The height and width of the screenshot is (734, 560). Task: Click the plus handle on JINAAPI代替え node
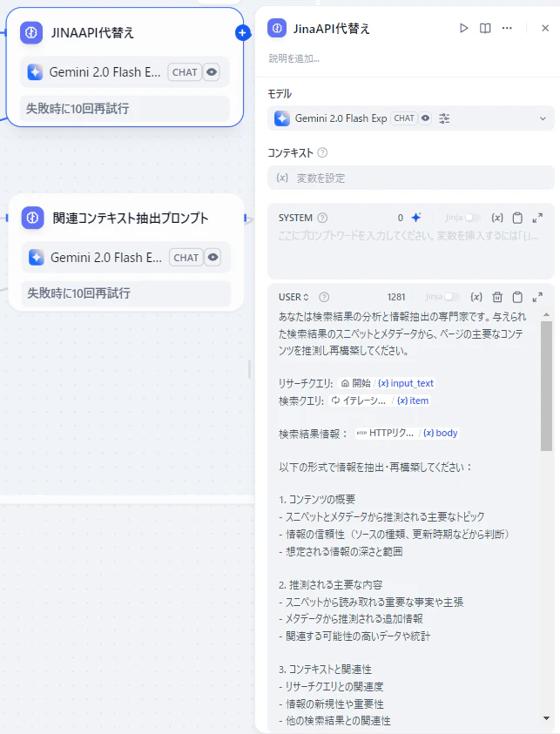click(242, 33)
